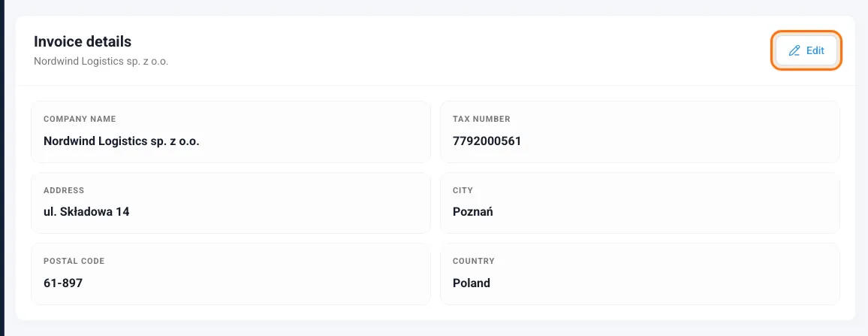Click the CITY label
This screenshot has width=868, height=336.
click(463, 190)
